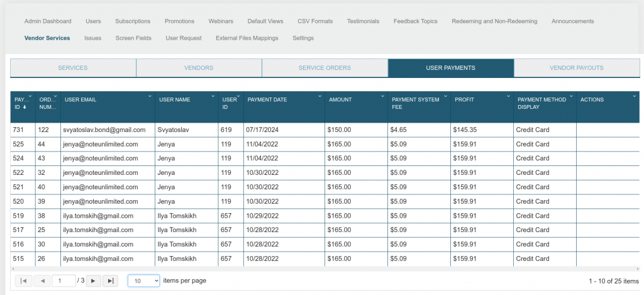Open Actions column menu arrow

click(x=634, y=96)
